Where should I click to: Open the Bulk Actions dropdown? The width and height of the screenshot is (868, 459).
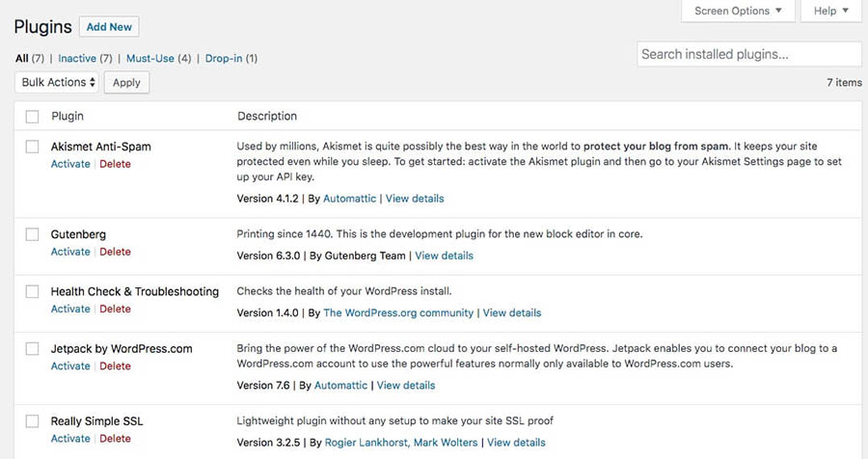pos(57,82)
